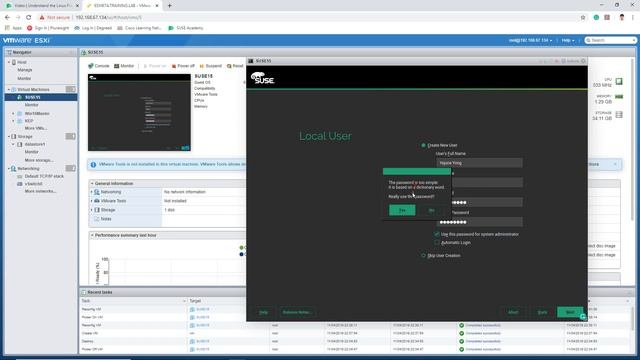Collapse the Host tree node
This screenshot has height=360, width=640.
coord(9,62)
